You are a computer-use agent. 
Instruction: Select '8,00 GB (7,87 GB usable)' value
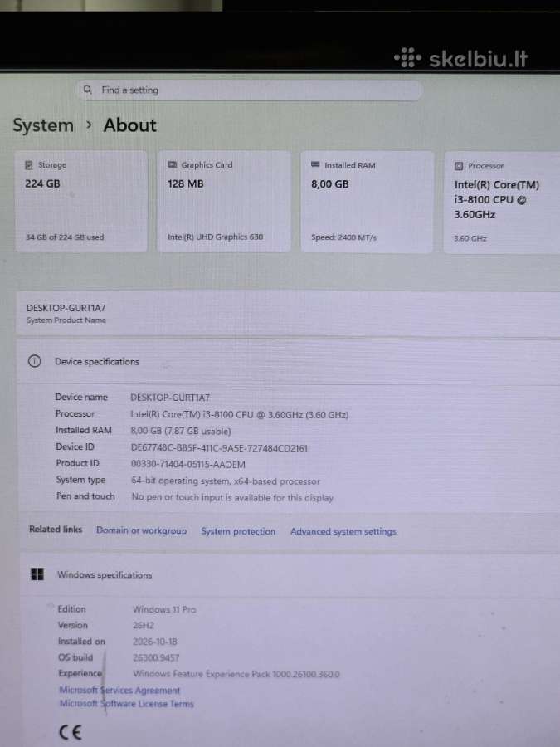click(x=181, y=431)
